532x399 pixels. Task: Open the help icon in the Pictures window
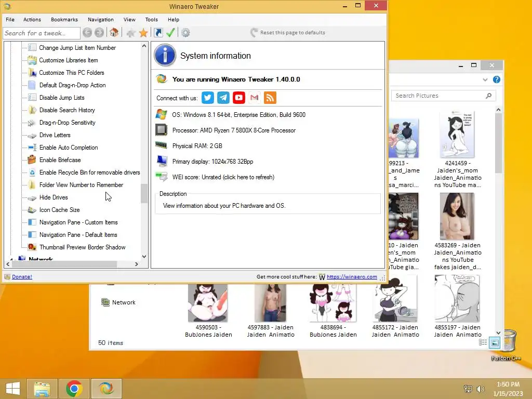(x=496, y=79)
